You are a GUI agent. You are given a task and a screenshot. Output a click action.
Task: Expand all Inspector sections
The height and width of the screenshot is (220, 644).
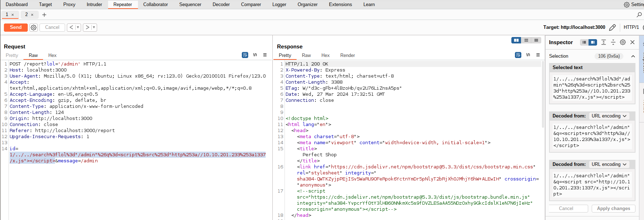603,42
